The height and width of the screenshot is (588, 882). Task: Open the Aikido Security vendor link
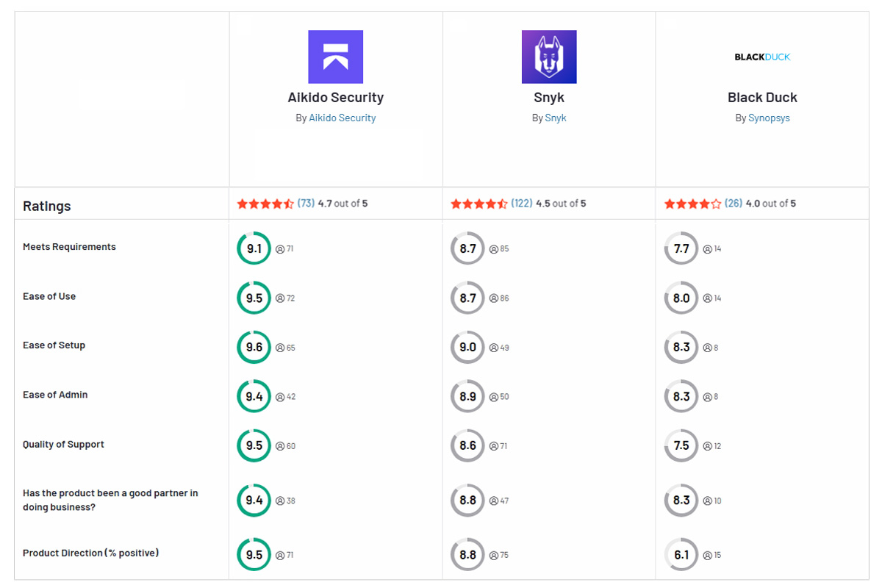(x=342, y=118)
